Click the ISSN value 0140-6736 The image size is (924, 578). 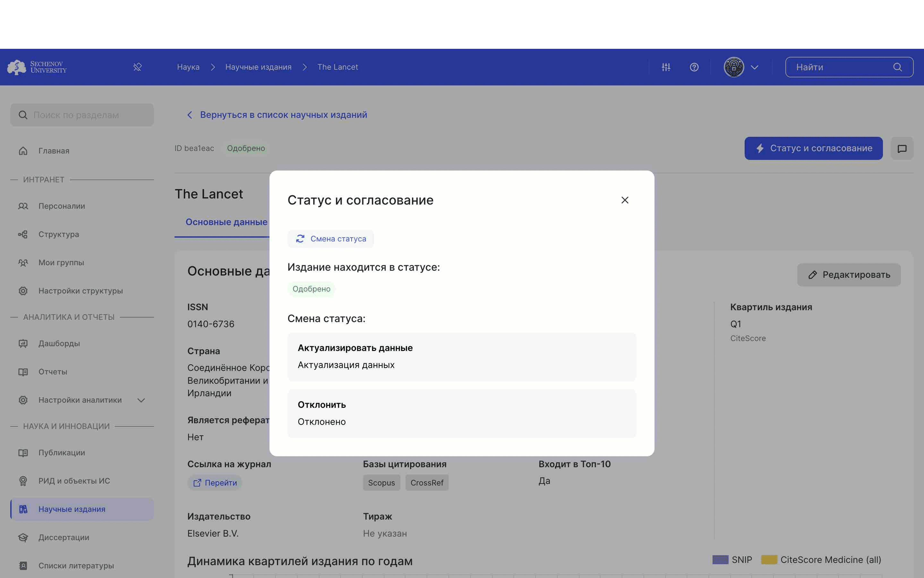coord(211,324)
